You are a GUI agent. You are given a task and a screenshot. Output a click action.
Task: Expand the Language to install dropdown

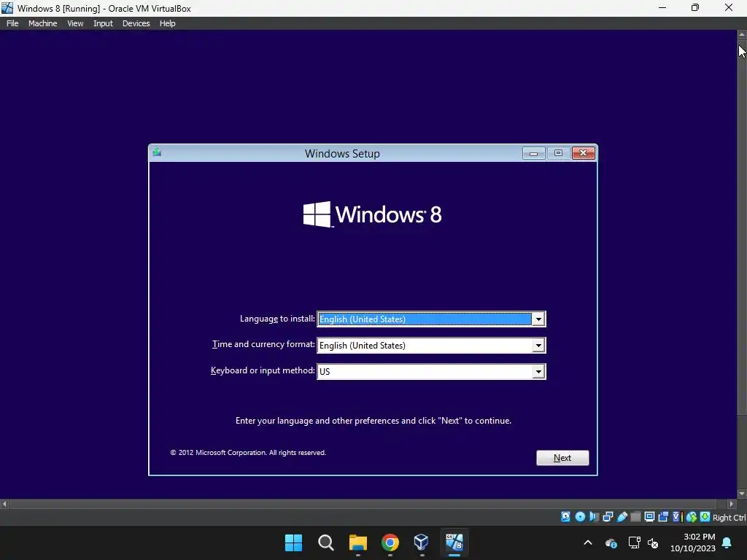538,319
